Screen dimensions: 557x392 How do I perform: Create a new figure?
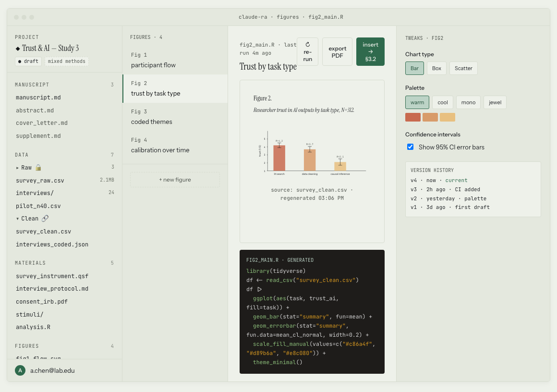(x=175, y=179)
